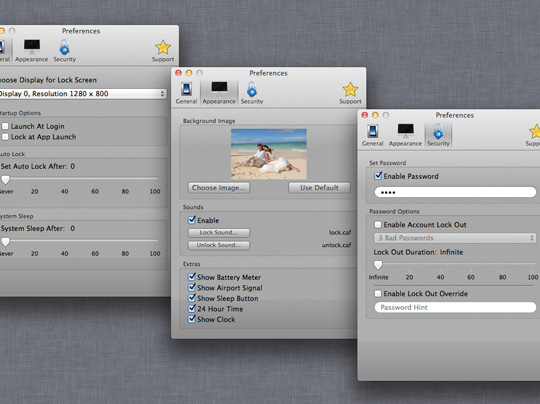The height and width of the screenshot is (404, 540).
Task: Click the Lock Out Duration slider knob
Action: click(378, 265)
